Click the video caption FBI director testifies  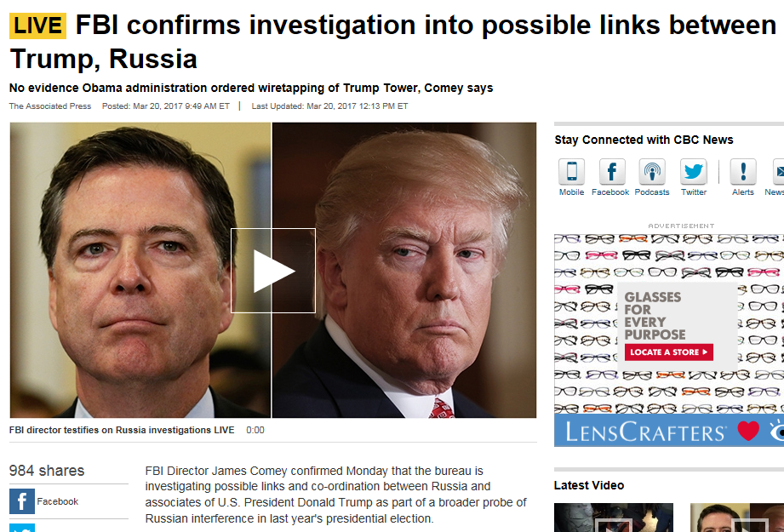[122, 430]
